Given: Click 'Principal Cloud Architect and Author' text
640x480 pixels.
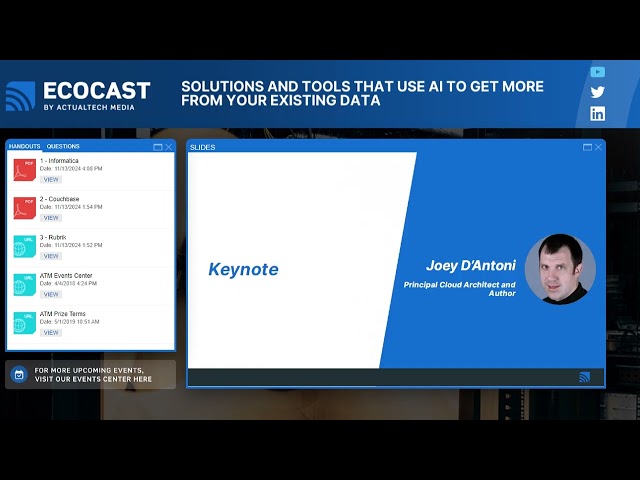Looking at the screenshot, I should (460, 289).
